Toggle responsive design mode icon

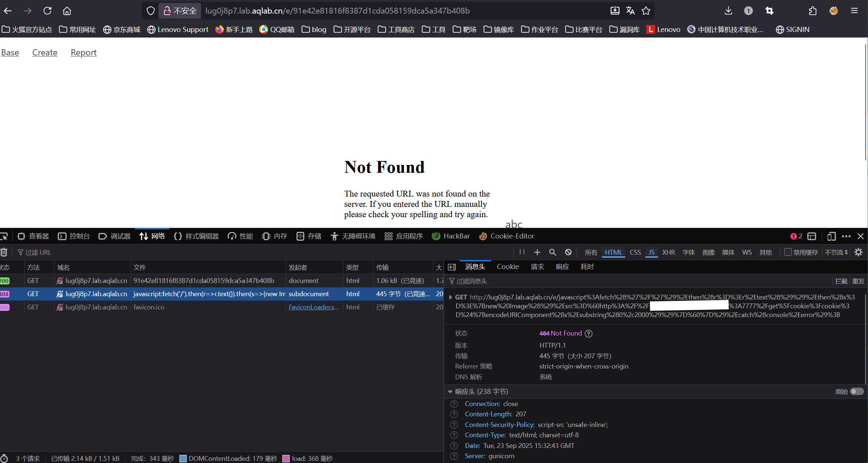click(831, 236)
